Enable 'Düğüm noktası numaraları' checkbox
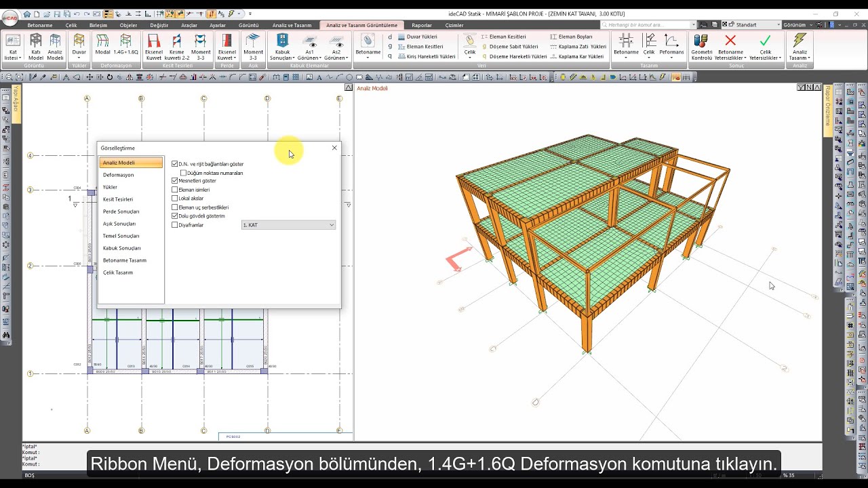 tap(184, 173)
